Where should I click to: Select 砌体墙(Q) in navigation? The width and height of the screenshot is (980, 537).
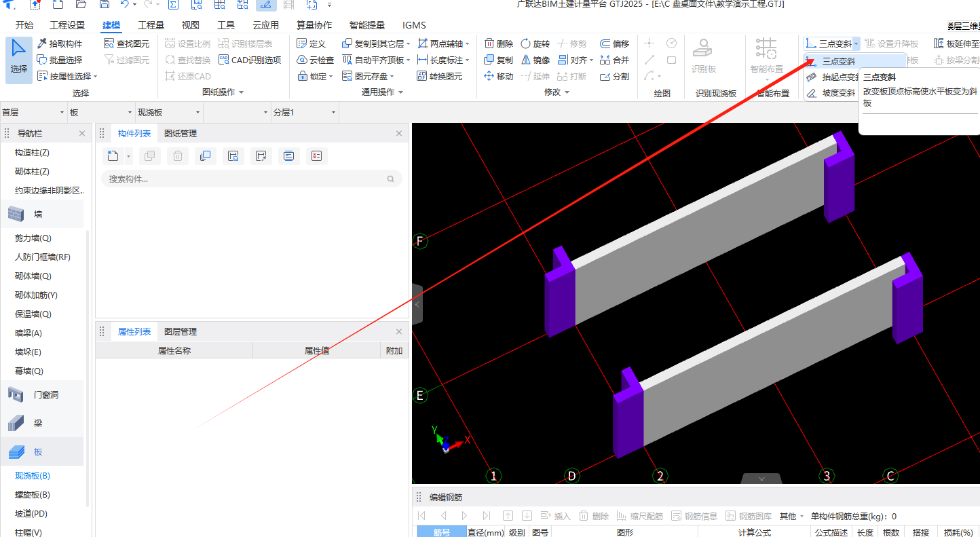click(x=33, y=276)
